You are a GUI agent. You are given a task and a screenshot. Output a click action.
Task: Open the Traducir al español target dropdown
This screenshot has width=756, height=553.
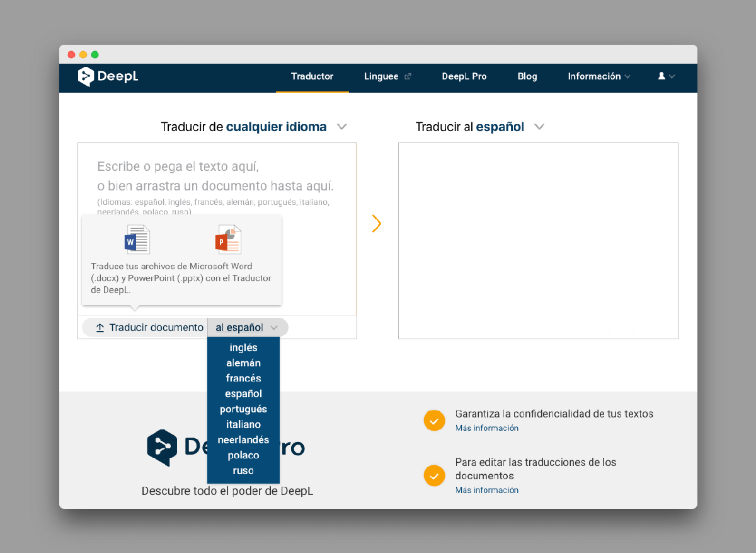539,127
